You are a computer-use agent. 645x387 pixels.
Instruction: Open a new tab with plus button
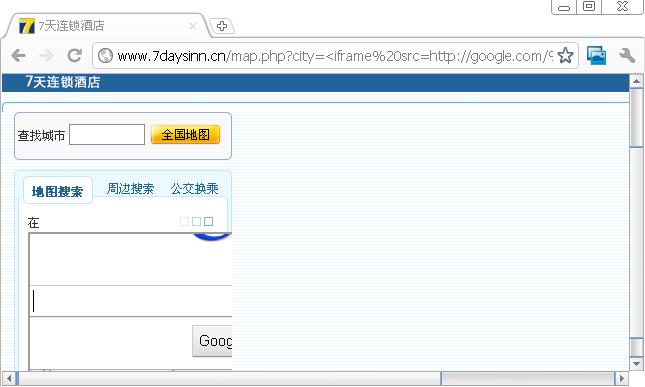click(x=222, y=26)
